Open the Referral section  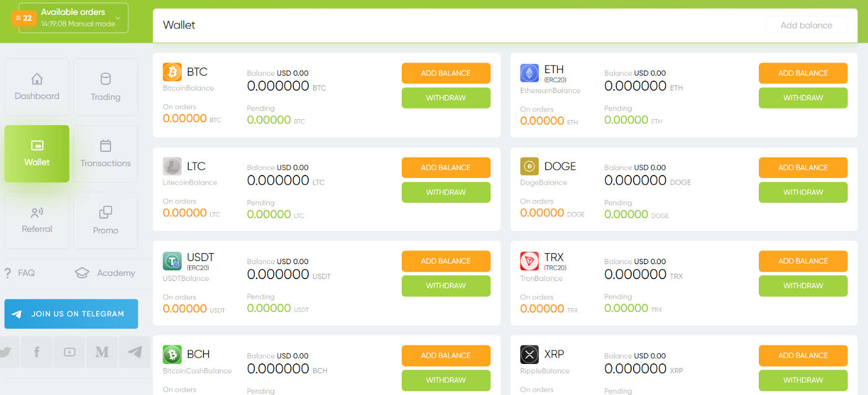37,220
